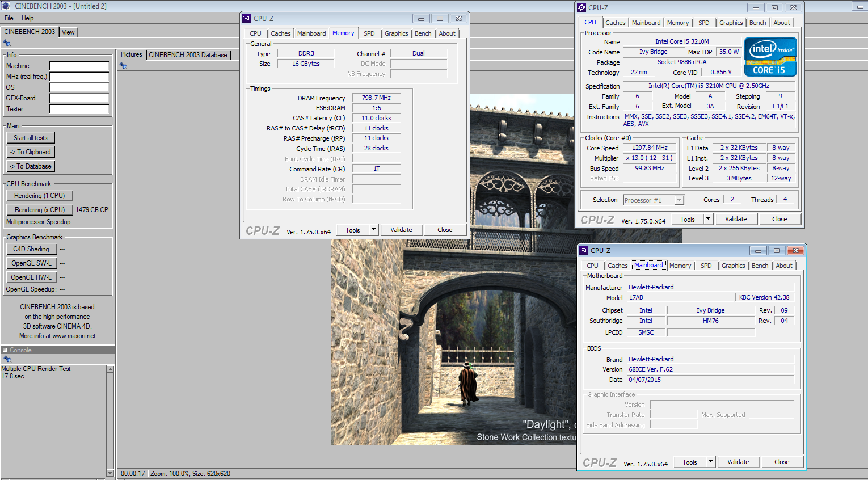Image resolution: width=868 pixels, height=480 pixels.
Task: Open Bench tab in the Mainboard CPU-Z window
Action: click(760, 266)
